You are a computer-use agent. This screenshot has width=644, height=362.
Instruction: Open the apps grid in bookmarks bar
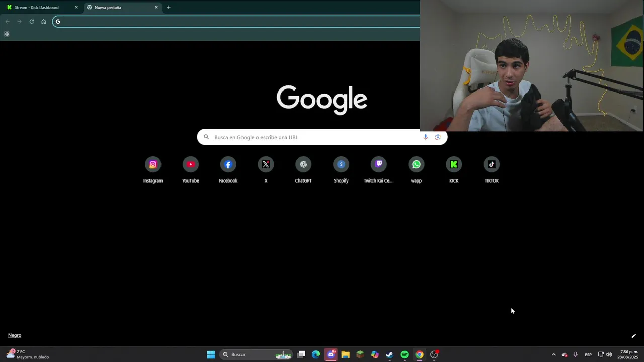coord(7,34)
